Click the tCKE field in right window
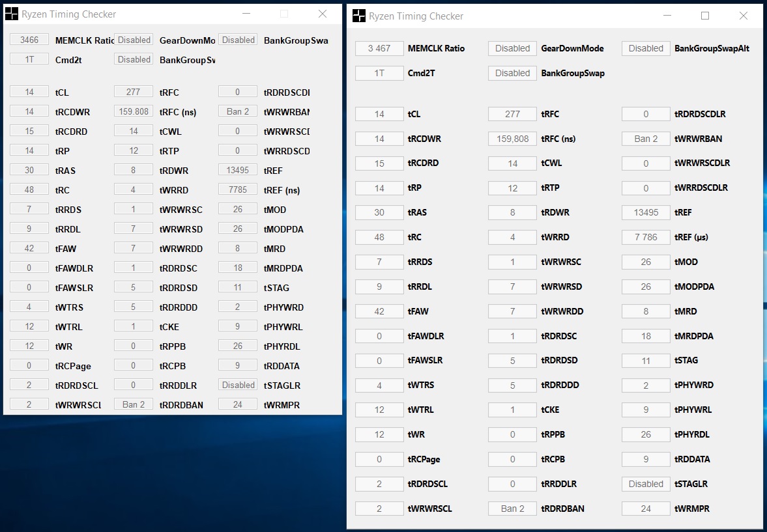The width and height of the screenshot is (767, 532). [512, 410]
